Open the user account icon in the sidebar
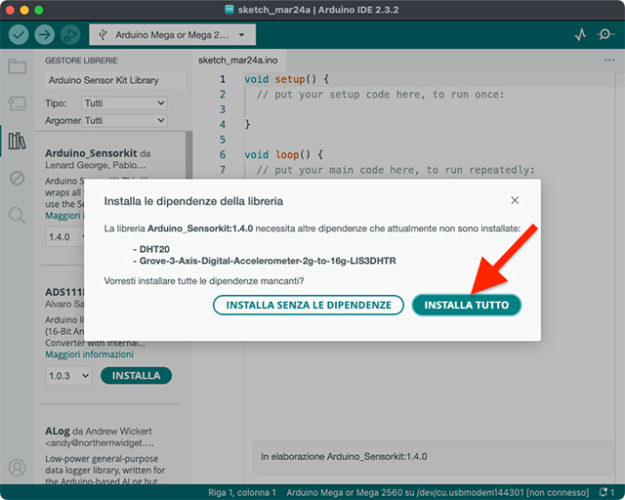625x500 pixels. [x=17, y=467]
